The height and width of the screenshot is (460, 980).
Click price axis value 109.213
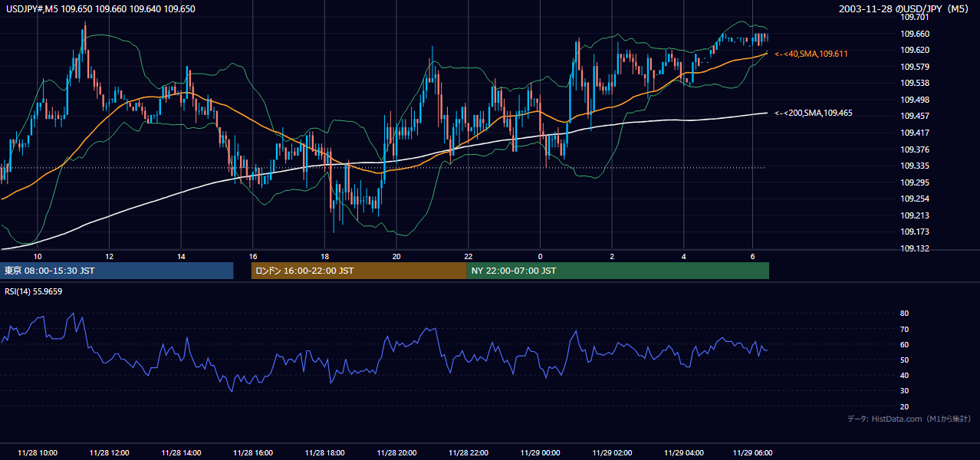coord(916,215)
